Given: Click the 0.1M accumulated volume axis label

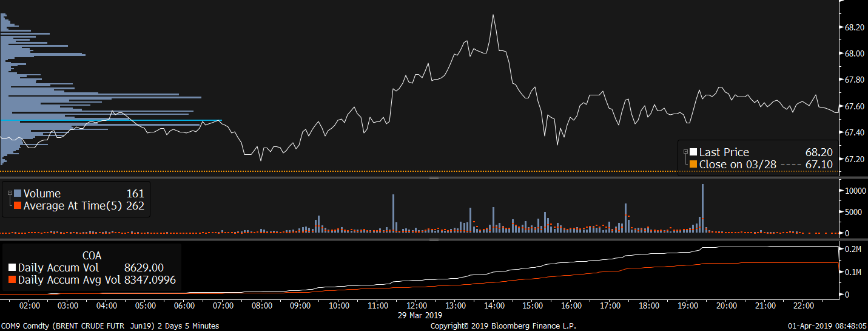Looking at the screenshot, I should (x=852, y=272).
